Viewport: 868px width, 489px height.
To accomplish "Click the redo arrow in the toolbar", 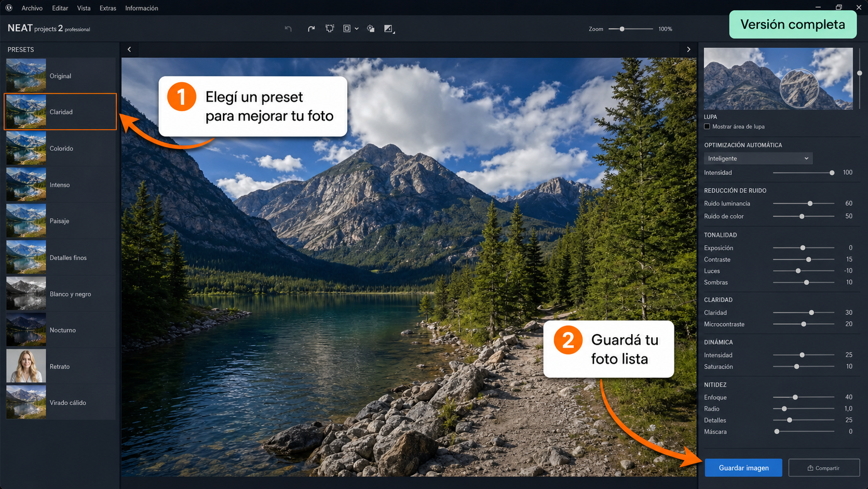I will pos(311,29).
